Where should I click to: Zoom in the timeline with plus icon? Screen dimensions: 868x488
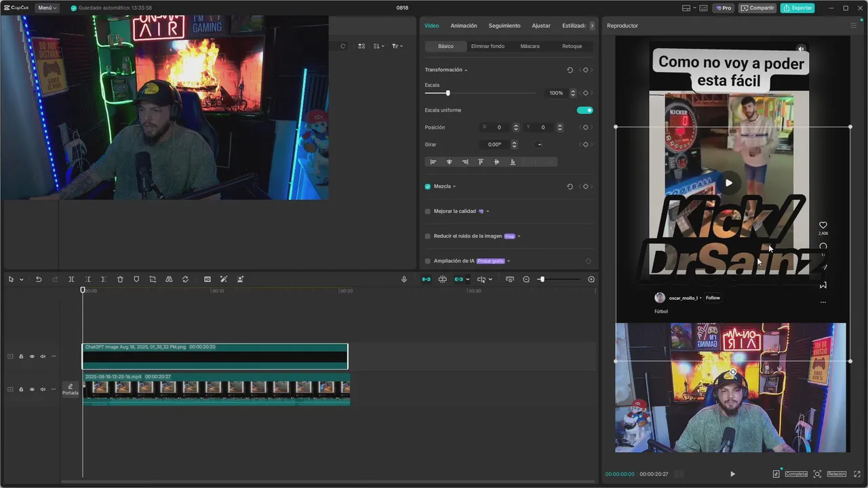[x=591, y=279]
